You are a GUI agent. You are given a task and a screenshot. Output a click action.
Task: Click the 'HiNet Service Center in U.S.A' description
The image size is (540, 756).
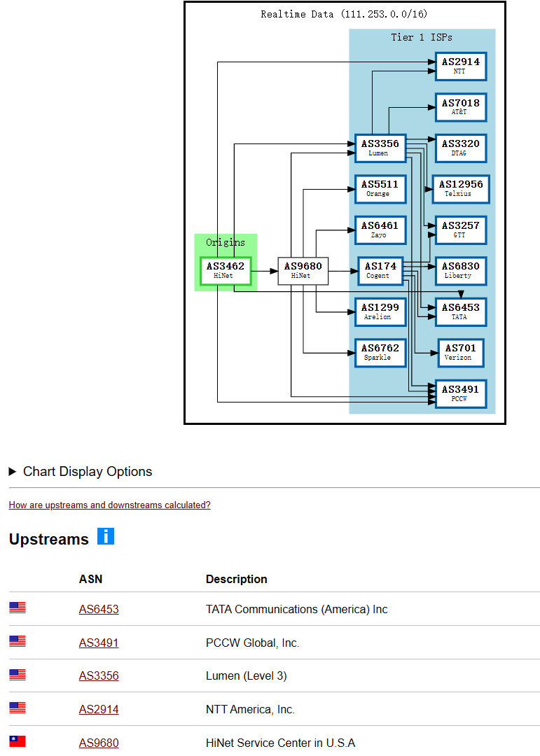click(280, 743)
